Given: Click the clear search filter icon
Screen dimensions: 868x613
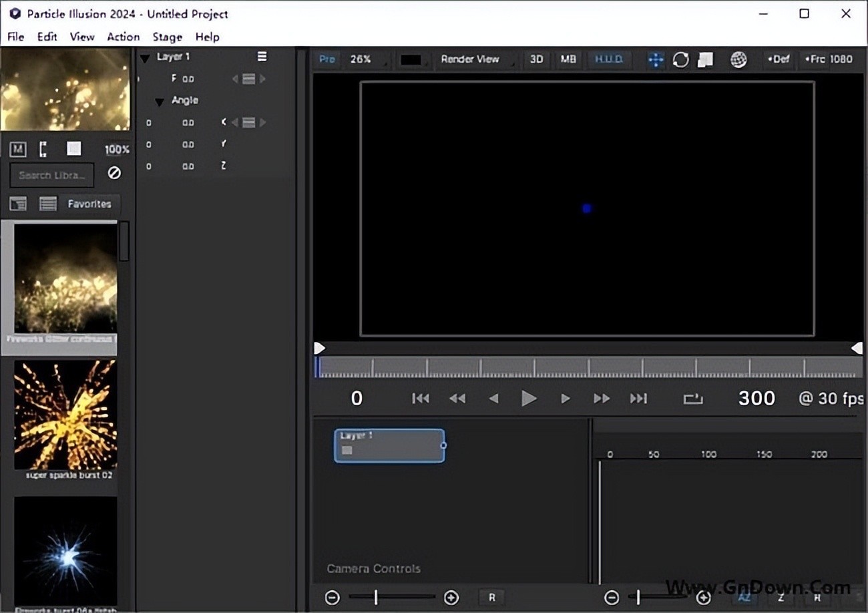Looking at the screenshot, I should pyautogui.click(x=114, y=173).
